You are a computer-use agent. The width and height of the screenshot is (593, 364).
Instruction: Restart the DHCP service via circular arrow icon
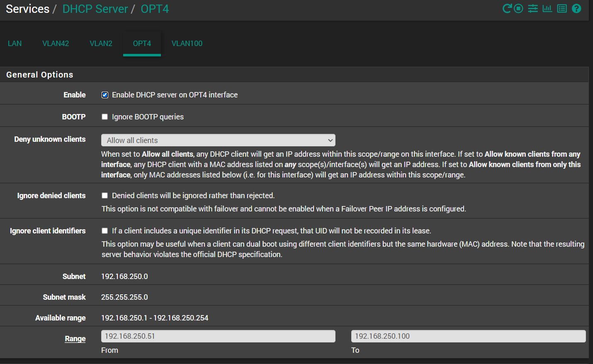(x=507, y=9)
